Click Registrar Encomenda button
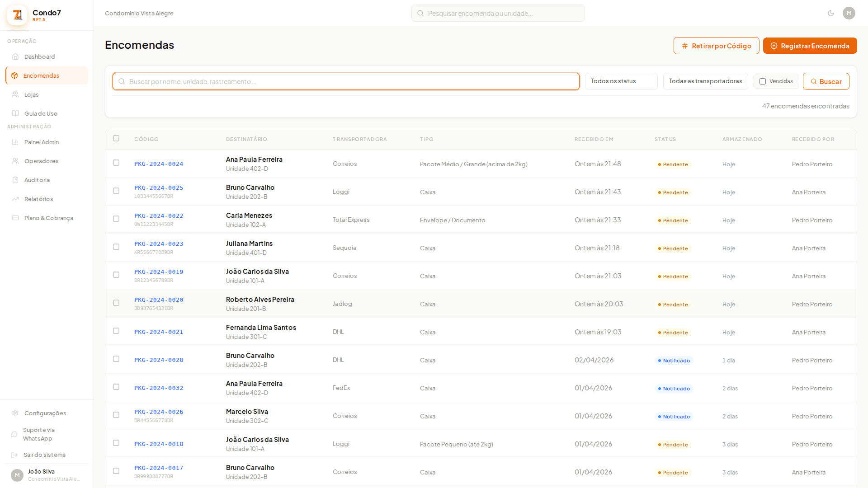868x488 pixels. tap(810, 46)
